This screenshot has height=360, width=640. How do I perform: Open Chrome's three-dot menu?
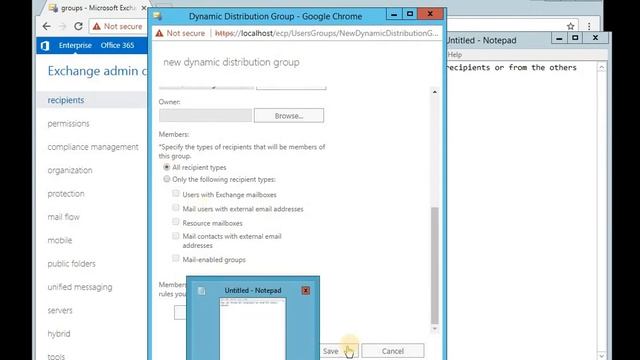click(x=589, y=27)
